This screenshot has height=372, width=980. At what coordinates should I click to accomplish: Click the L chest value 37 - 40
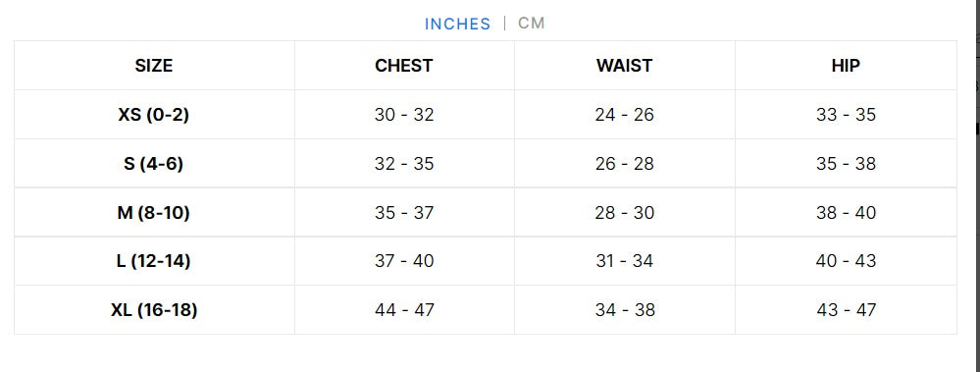click(x=404, y=261)
